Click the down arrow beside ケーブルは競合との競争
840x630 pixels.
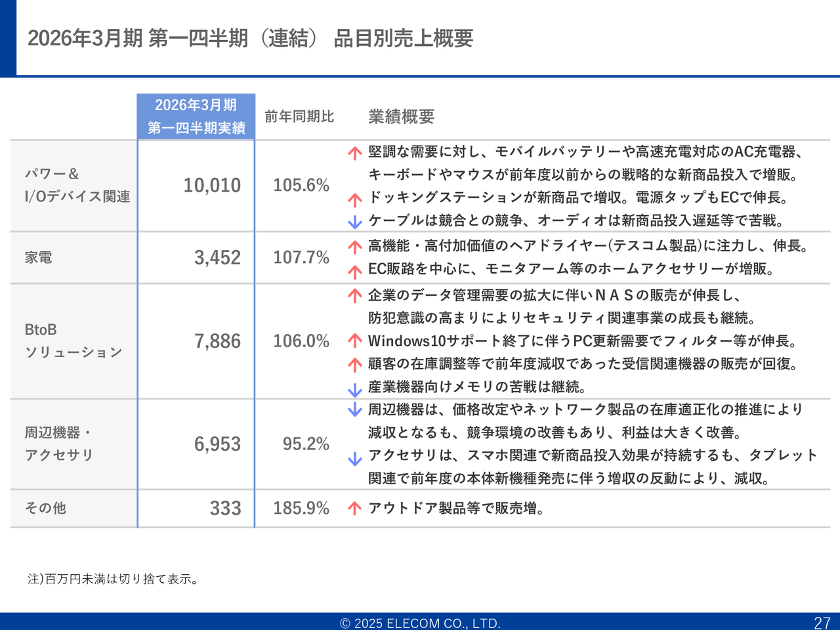tap(355, 222)
